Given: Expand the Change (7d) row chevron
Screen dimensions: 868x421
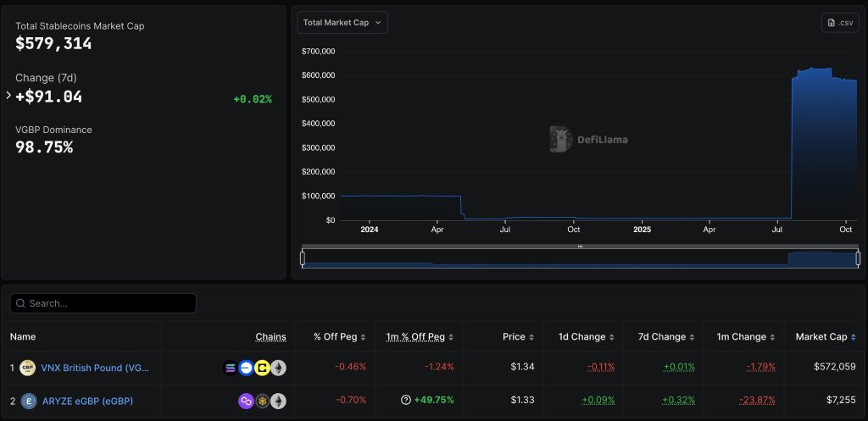Looking at the screenshot, I should coord(8,96).
